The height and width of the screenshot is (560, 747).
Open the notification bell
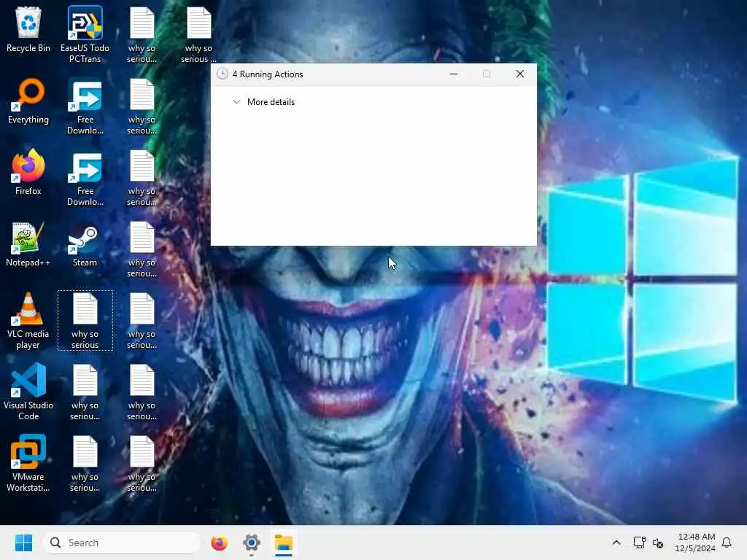pyautogui.click(x=727, y=542)
